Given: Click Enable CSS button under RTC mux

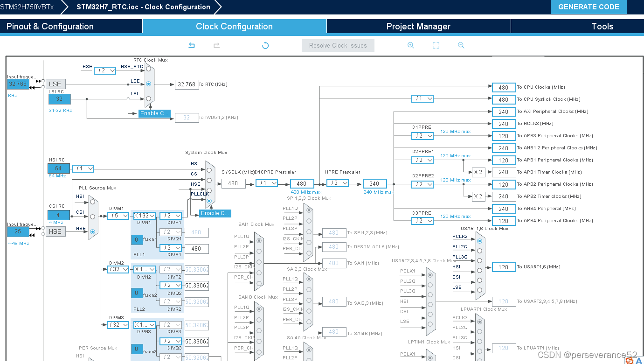Looking at the screenshot, I should pos(154,113).
